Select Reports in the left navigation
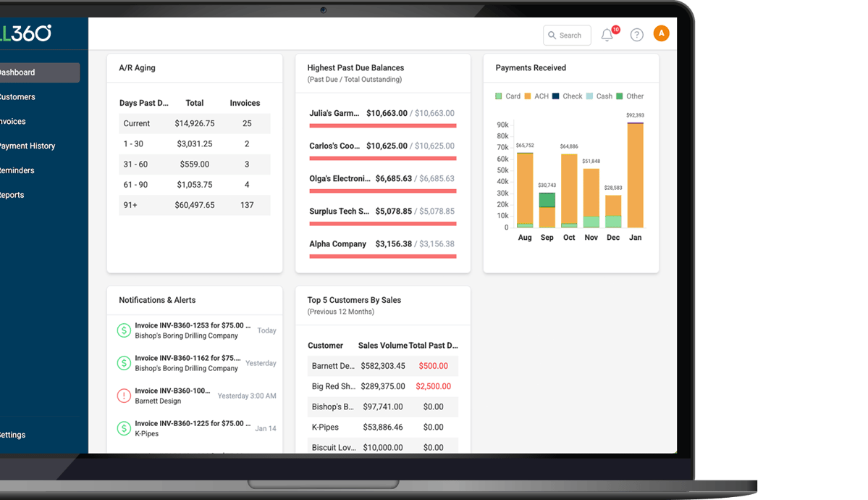Screen dimensions: 868x500 click(12, 194)
